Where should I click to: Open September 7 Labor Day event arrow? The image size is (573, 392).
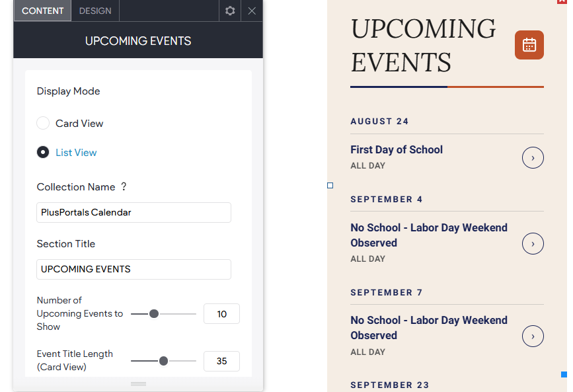(533, 336)
